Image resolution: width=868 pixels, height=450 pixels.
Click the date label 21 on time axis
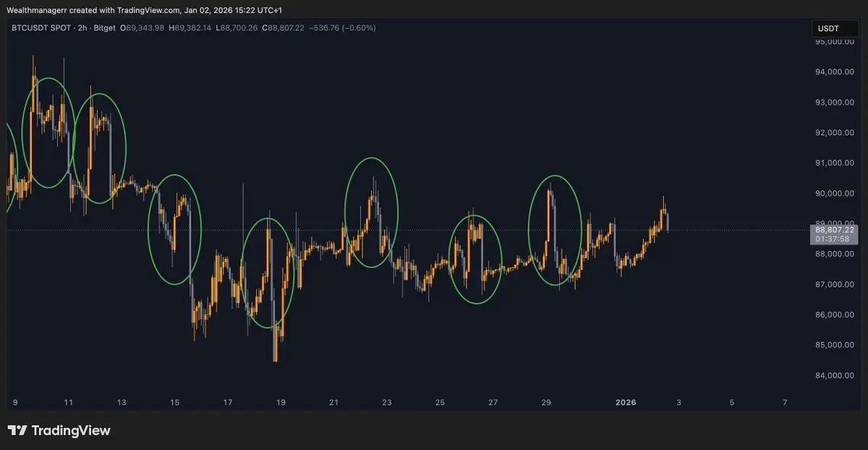[333, 402]
